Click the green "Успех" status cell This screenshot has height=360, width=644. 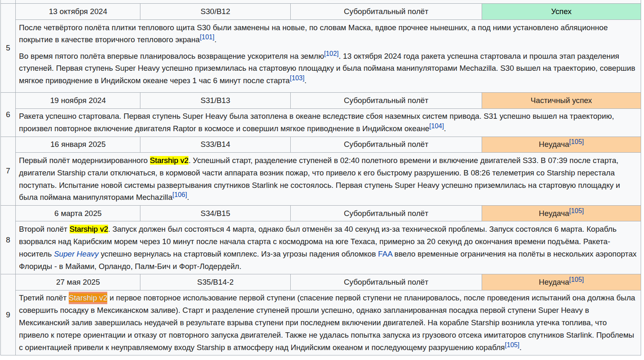pyautogui.click(x=561, y=12)
